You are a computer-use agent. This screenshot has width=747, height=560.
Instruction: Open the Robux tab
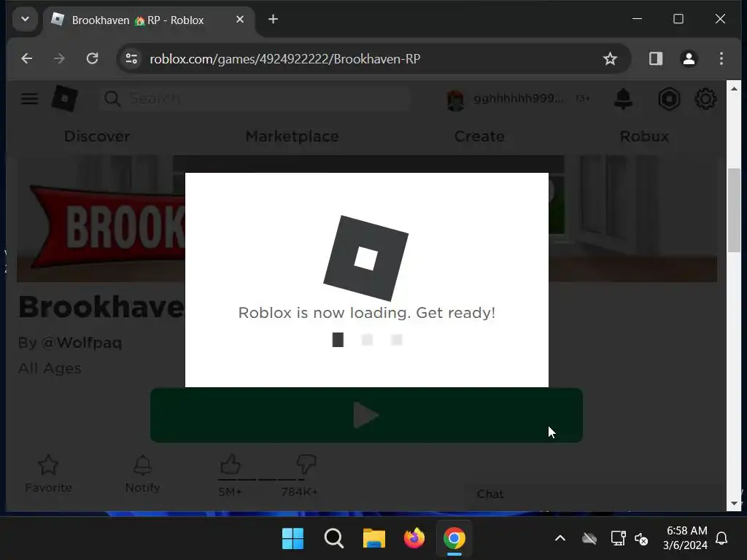(x=644, y=136)
